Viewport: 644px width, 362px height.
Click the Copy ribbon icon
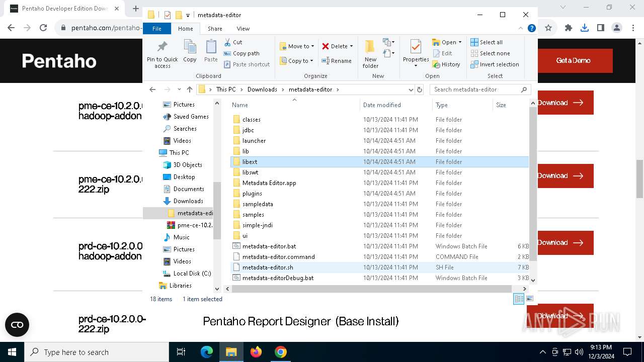coord(190,51)
